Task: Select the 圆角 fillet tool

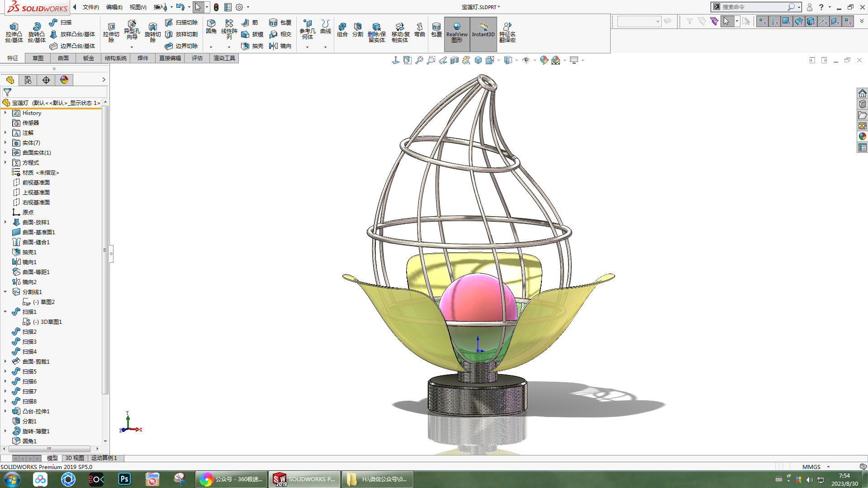Action: click(211, 28)
